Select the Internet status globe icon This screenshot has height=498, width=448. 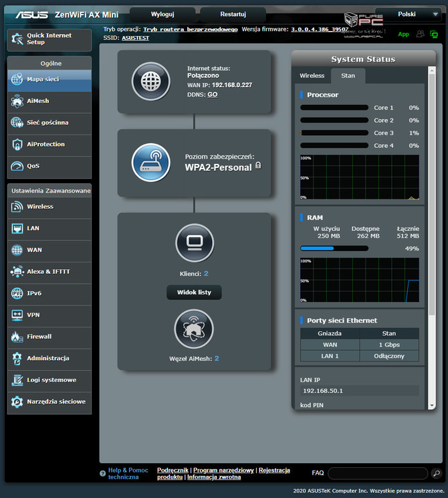click(151, 81)
